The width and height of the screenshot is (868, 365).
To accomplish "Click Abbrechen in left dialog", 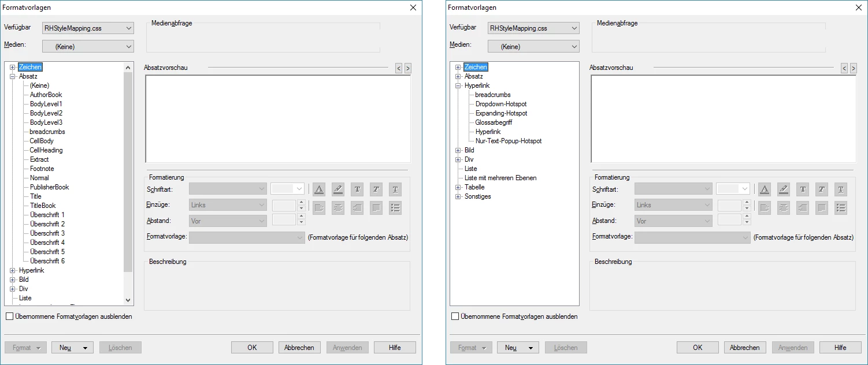I will click(x=299, y=348).
